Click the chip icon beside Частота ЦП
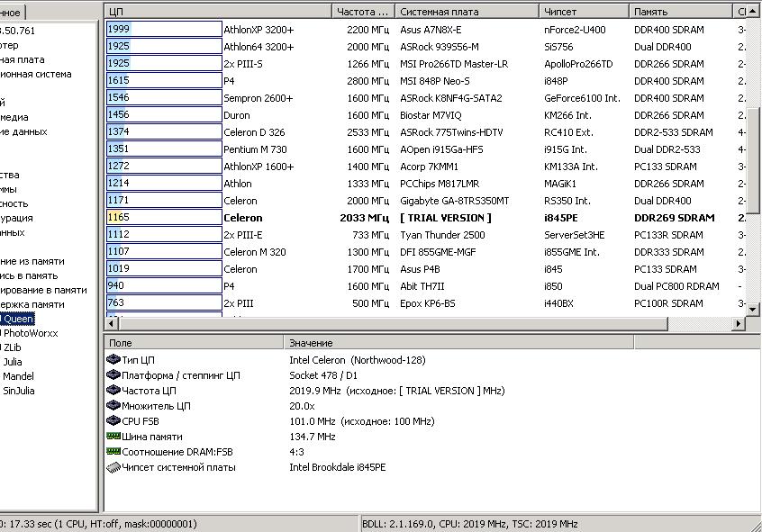 (113, 391)
